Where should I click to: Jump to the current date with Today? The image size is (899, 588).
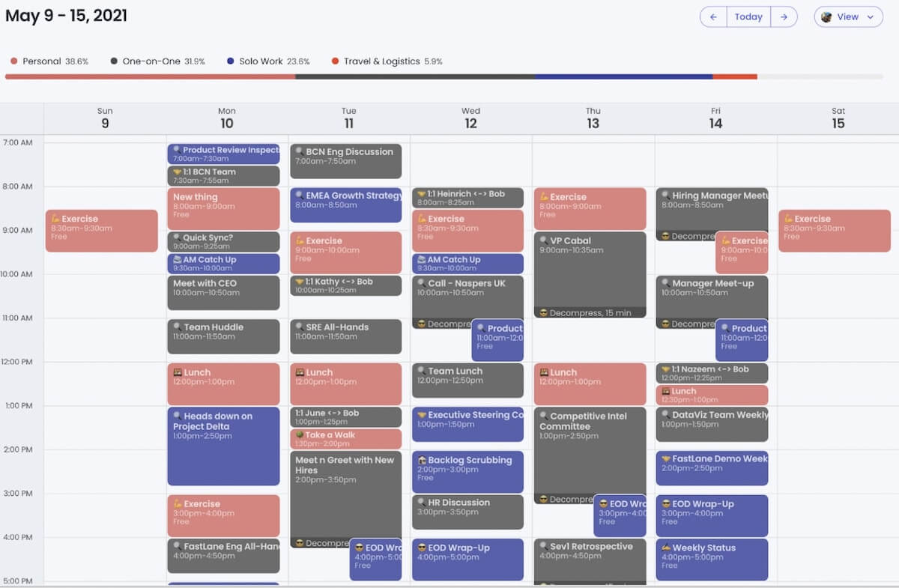pos(748,16)
